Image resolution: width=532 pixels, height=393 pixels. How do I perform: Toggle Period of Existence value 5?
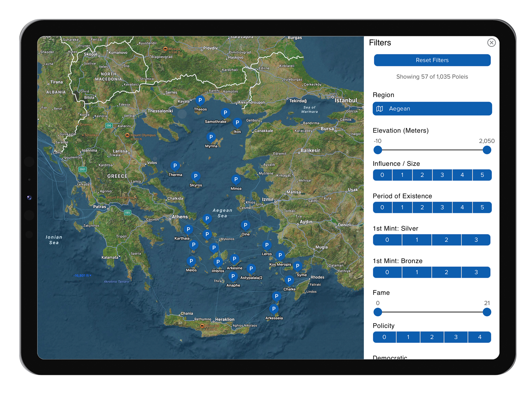(x=482, y=208)
